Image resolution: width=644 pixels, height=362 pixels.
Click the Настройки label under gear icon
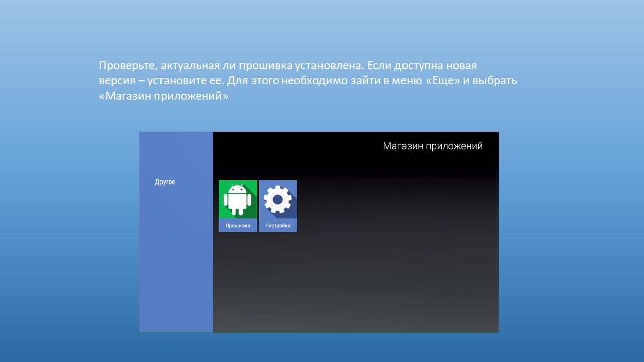coord(278,226)
